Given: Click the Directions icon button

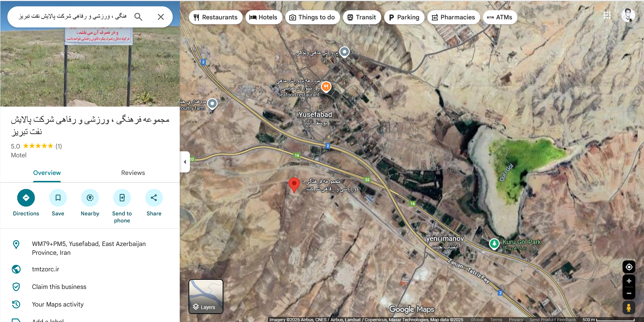Looking at the screenshot, I should click(x=26, y=198).
